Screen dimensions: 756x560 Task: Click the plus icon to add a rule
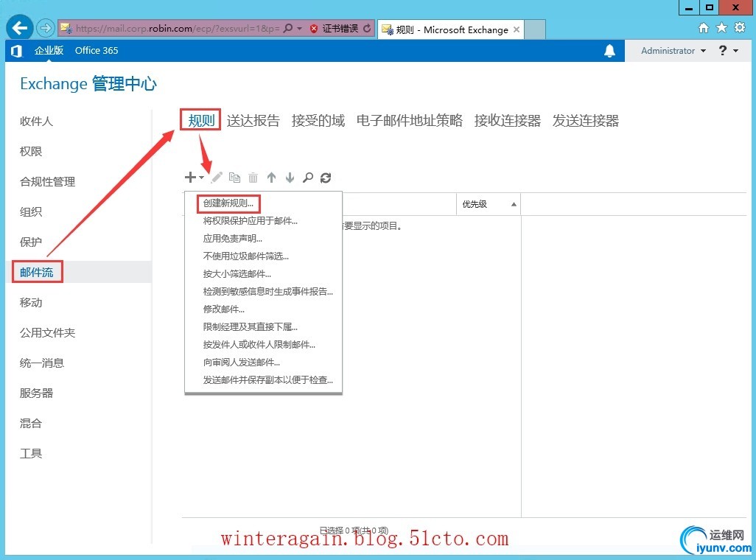tap(190, 178)
